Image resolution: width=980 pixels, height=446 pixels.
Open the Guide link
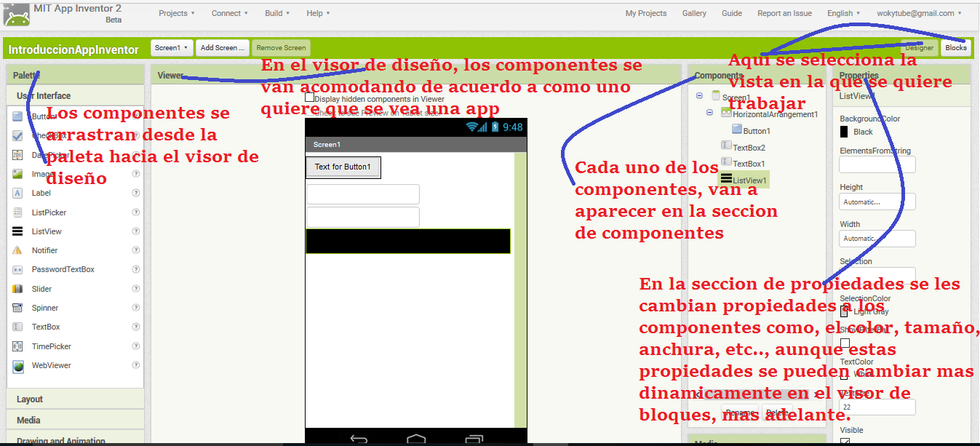pos(731,12)
